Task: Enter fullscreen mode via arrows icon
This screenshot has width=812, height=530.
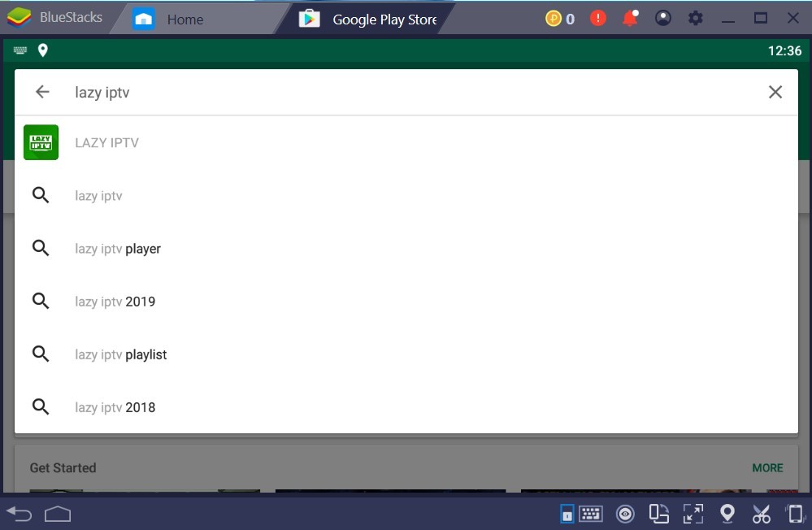Action: (x=693, y=514)
